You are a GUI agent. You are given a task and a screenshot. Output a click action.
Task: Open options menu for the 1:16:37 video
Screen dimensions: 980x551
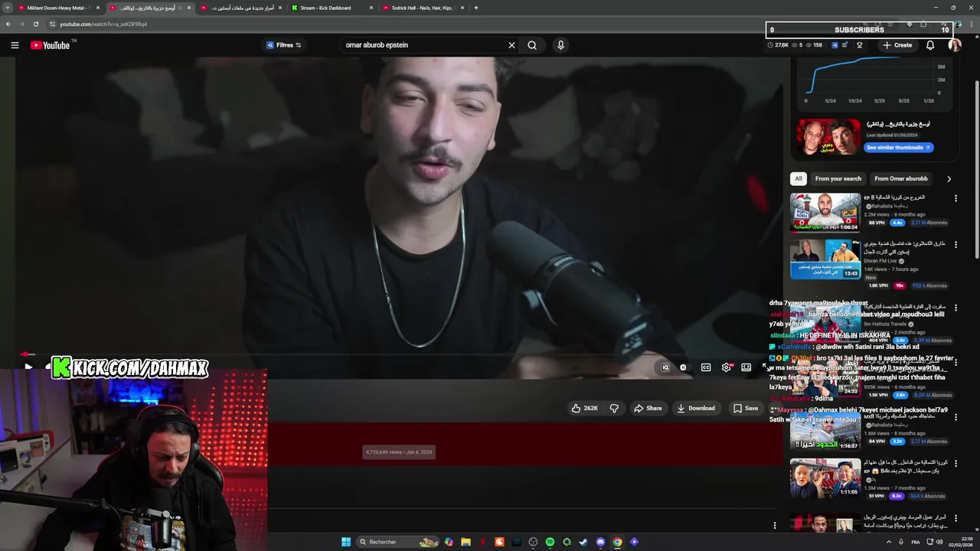coord(955,417)
